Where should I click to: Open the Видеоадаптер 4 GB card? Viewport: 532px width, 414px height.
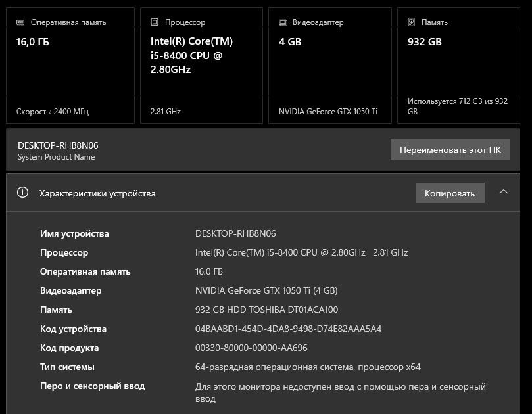click(329, 66)
